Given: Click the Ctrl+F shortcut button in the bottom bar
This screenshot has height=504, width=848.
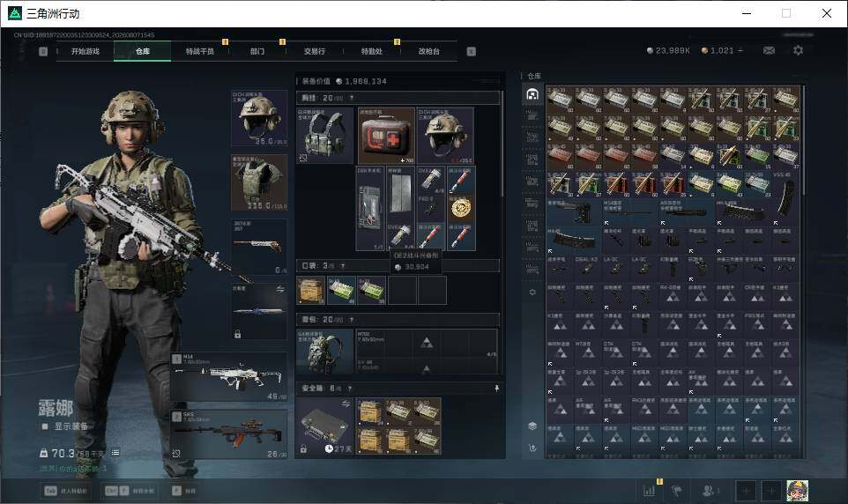Looking at the screenshot, I should click(x=130, y=491).
